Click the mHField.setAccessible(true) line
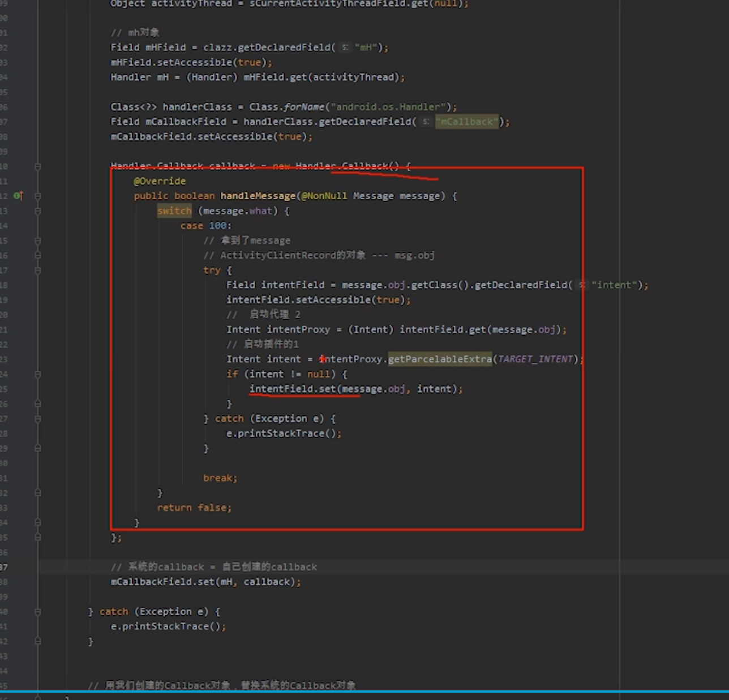The image size is (729, 700). pyautogui.click(x=191, y=62)
